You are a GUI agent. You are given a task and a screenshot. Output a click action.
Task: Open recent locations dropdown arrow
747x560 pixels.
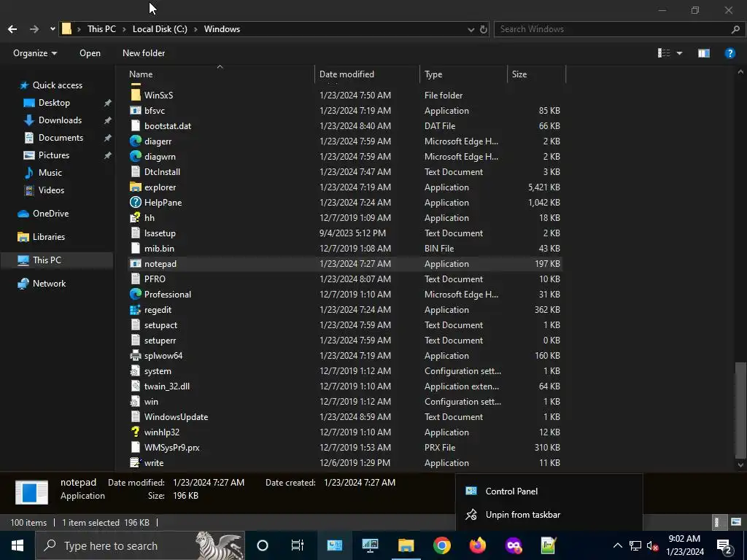(x=53, y=29)
